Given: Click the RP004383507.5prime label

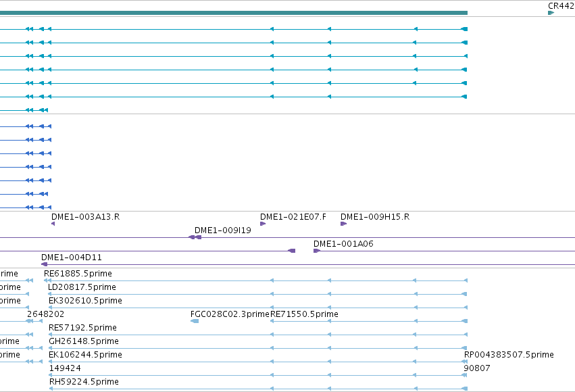Looking at the screenshot, I should (x=509, y=355).
